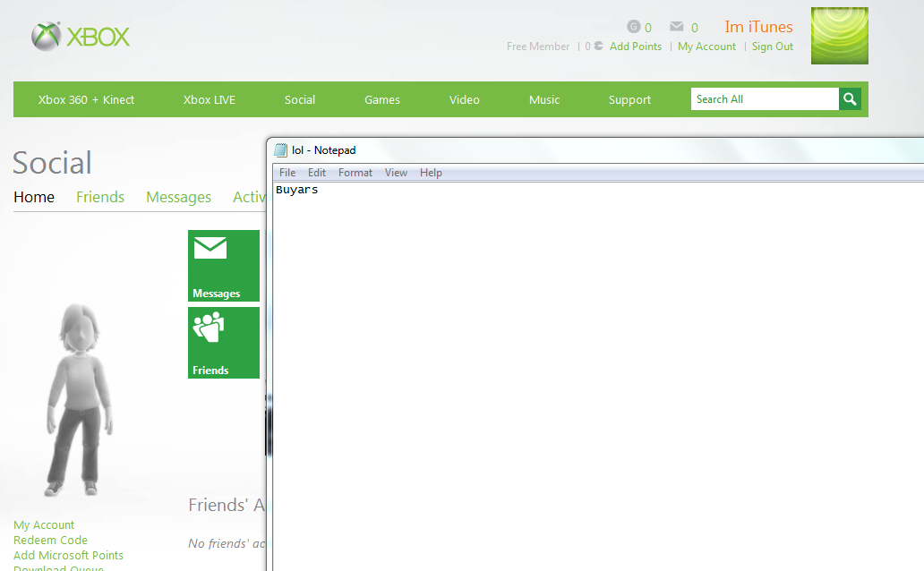The height and width of the screenshot is (571, 924).
Task: Click the Im iTunes gamertag
Action: (758, 27)
